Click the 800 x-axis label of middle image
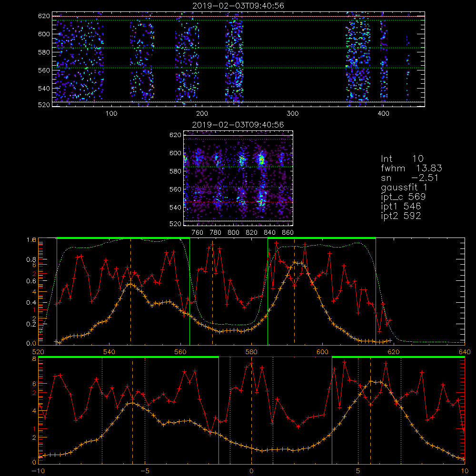Image resolution: width=476 pixels, height=476 pixels. pos(233,233)
